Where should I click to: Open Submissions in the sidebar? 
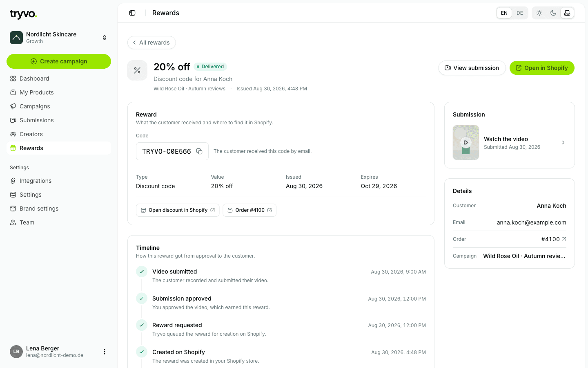point(59,120)
